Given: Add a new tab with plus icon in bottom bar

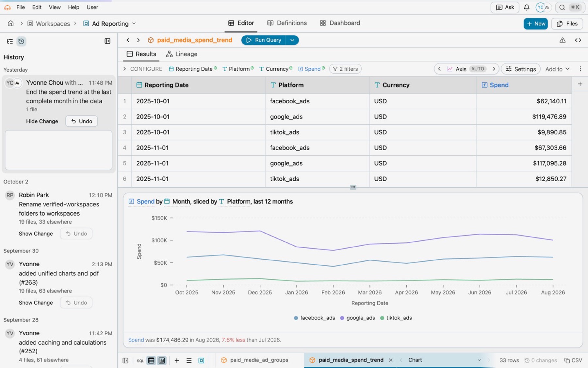Looking at the screenshot, I should pos(177,360).
